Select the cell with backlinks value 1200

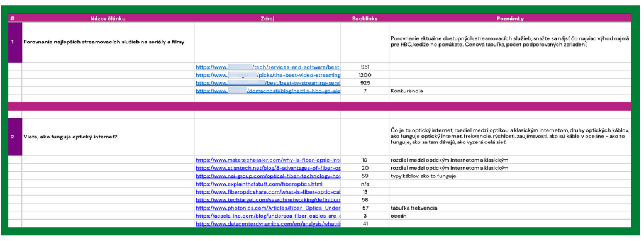(365, 75)
